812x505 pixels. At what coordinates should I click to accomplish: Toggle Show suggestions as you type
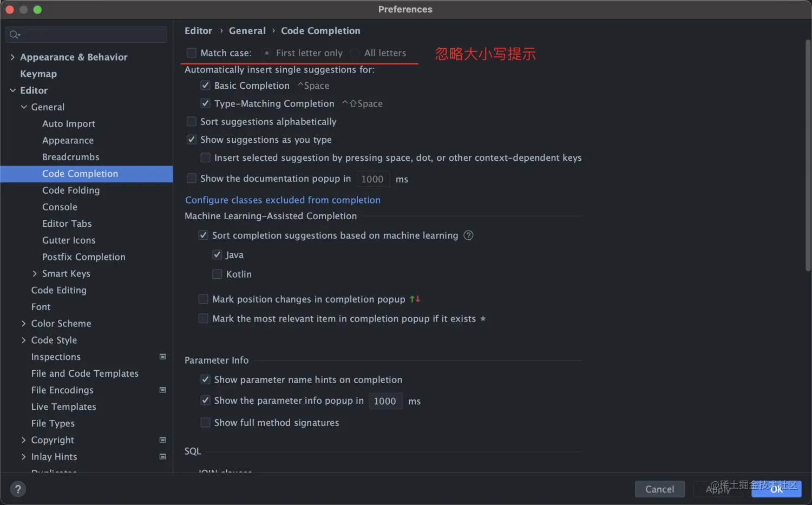coord(192,140)
